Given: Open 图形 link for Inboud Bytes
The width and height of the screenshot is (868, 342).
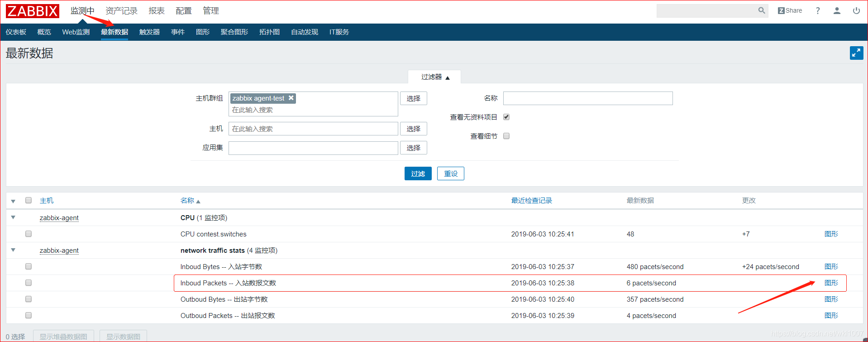Looking at the screenshot, I should tap(831, 267).
